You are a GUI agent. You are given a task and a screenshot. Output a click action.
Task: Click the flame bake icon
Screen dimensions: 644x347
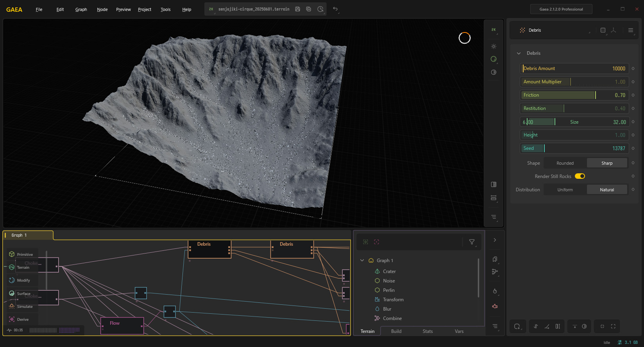point(495,291)
